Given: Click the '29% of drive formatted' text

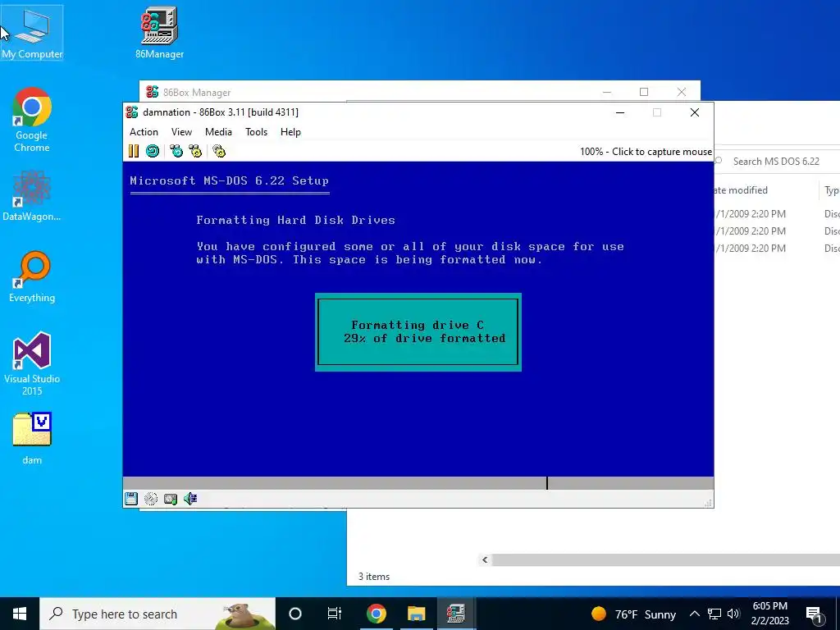Looking at the screenshot, I should coord(424,339).
